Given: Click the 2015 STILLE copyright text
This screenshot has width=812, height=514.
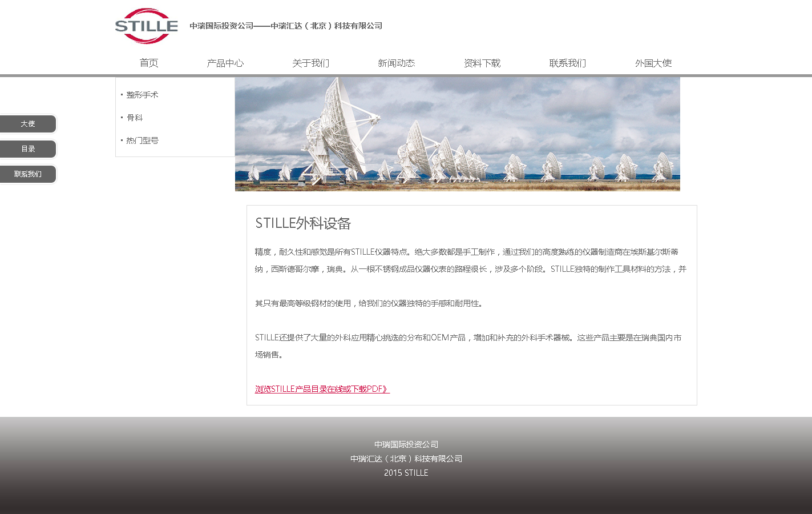Looking at the screenshot, I should pyautogui.click(x=406, y=472).
